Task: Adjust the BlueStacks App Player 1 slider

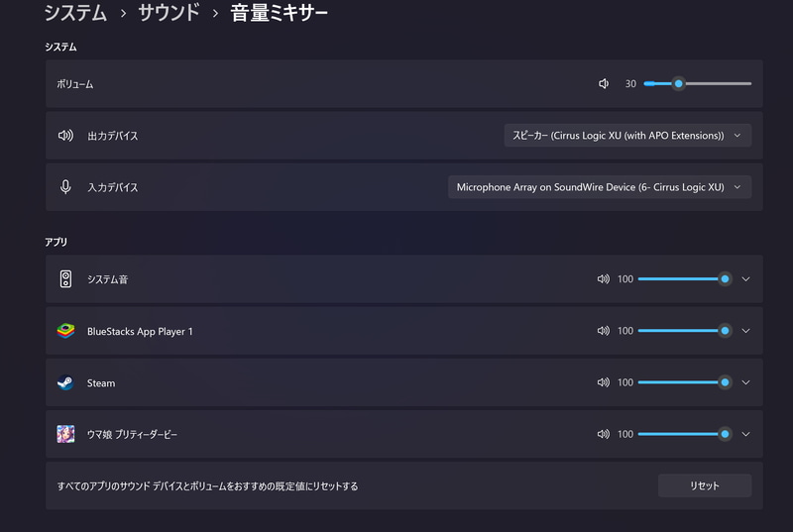Action: click(x=684, y=331)
